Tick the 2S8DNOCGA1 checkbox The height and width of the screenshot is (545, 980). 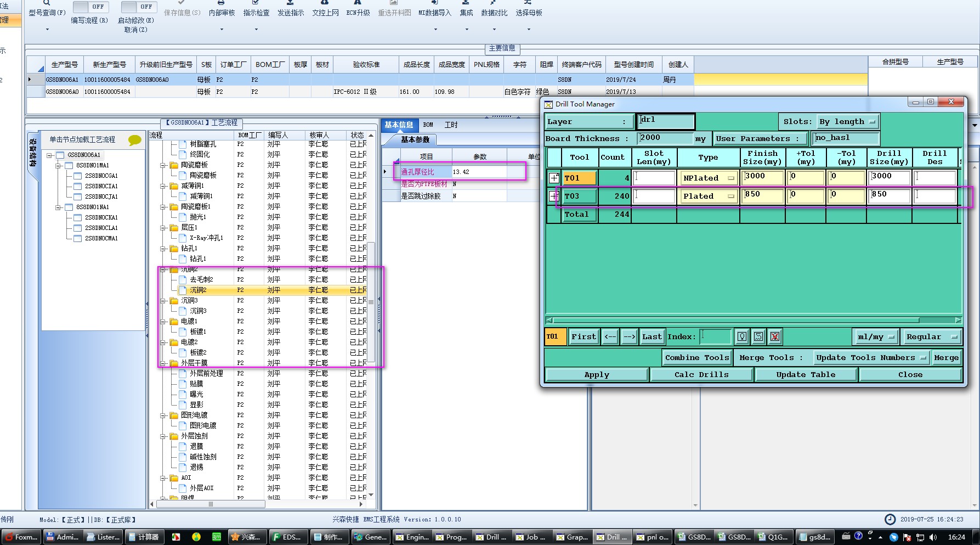point(78,176)
